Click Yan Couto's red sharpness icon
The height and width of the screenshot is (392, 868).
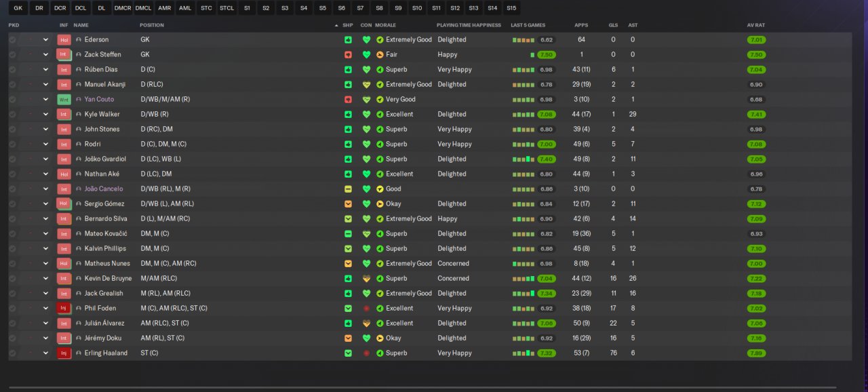pos(348,99)
